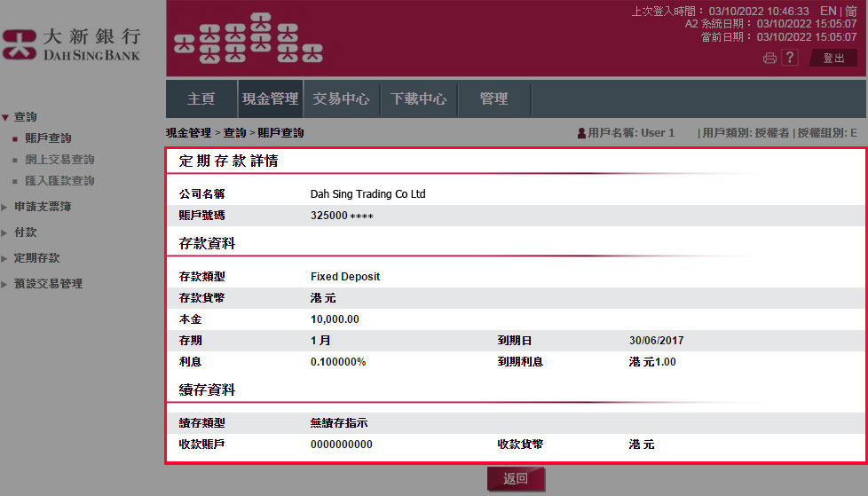Click the 無續存指示 renewal value
This screenshot has height=496, width=868.
pyautogui.click(x=339, y=423)
